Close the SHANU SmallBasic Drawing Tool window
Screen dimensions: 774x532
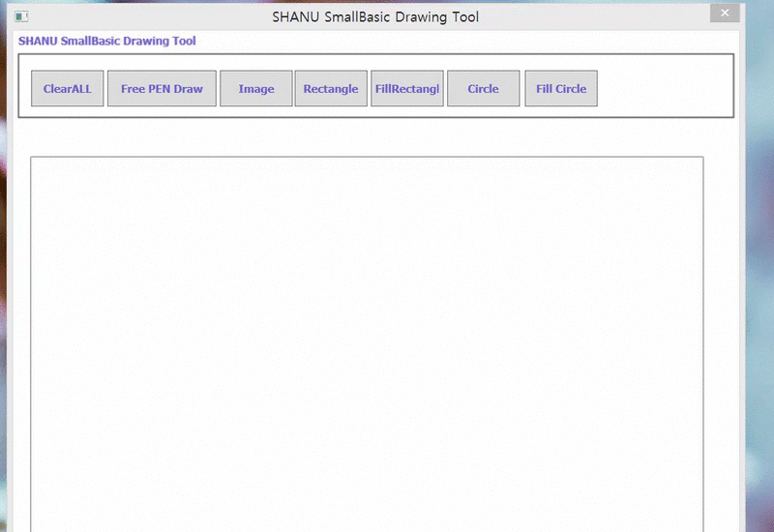coord(725,13)
